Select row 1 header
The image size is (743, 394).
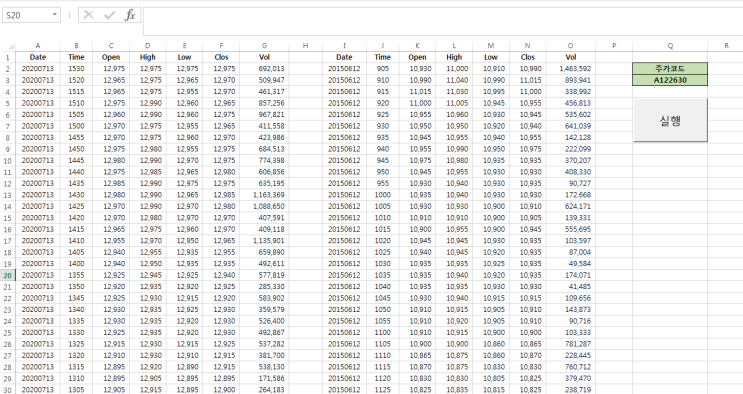(x=8, y=57)
